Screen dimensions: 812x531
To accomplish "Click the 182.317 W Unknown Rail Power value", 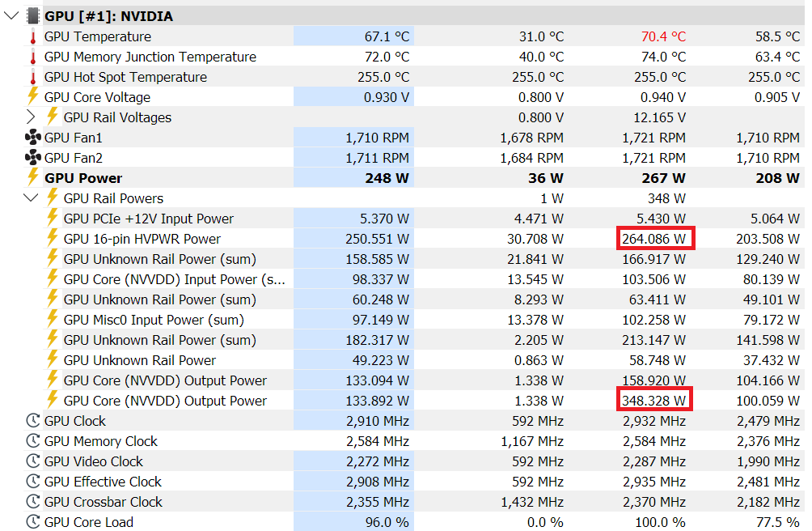I will 377,340.
